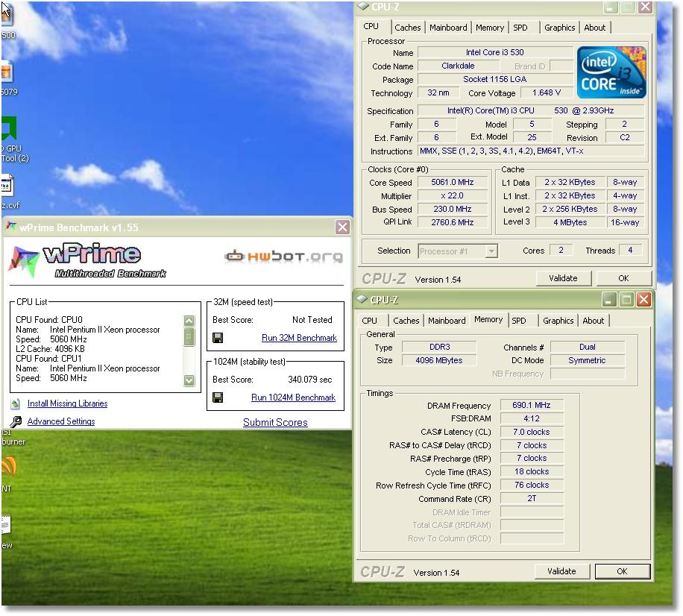Click the Package value Socket 1156 LGA
The height and width of the screenshot is (616, 683).
(495, 79)
